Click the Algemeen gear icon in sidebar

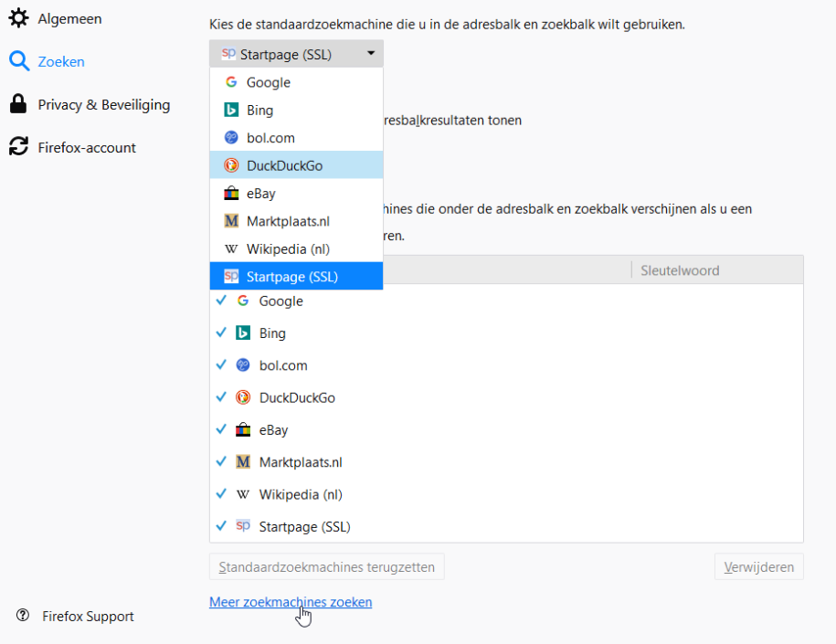(x=18, y=18)
